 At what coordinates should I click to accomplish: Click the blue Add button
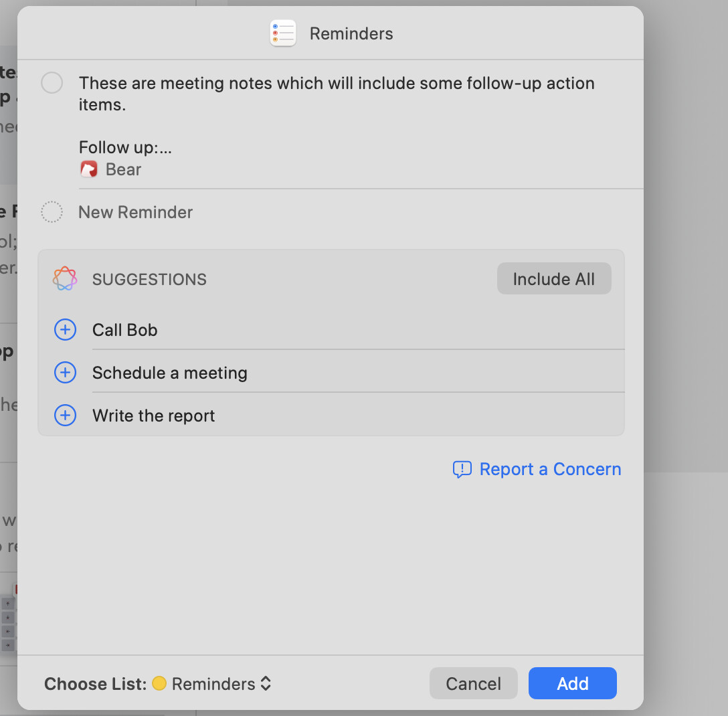(572, 683)
